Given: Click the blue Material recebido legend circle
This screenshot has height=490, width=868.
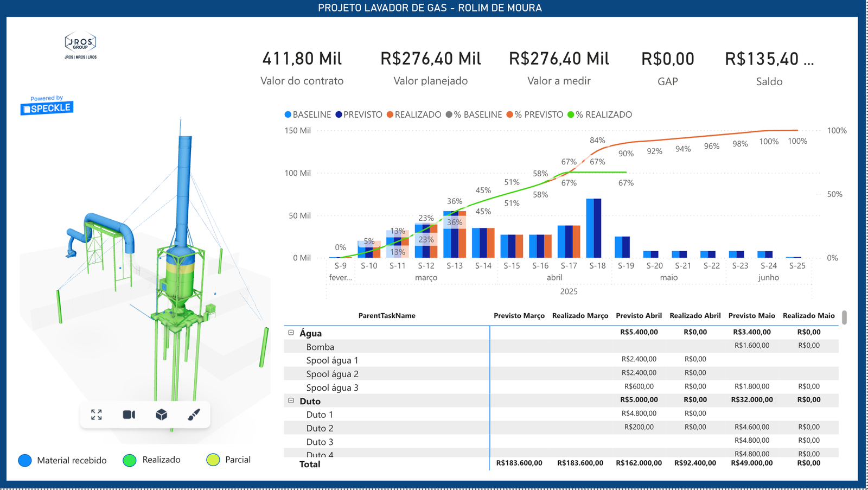Looking at the screenshot, I should [x=25, y=460].
